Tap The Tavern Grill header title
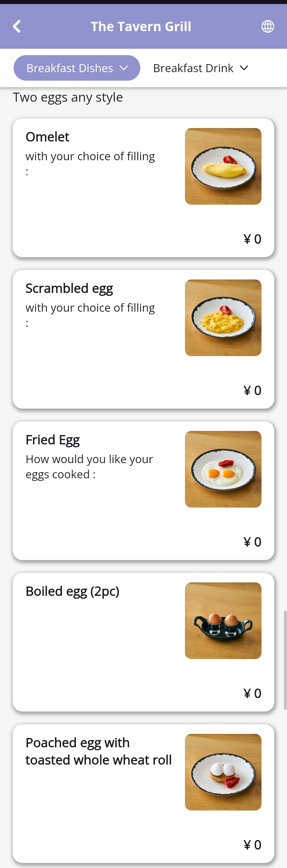Screen dimensions: 287x868 coord(141,26)
